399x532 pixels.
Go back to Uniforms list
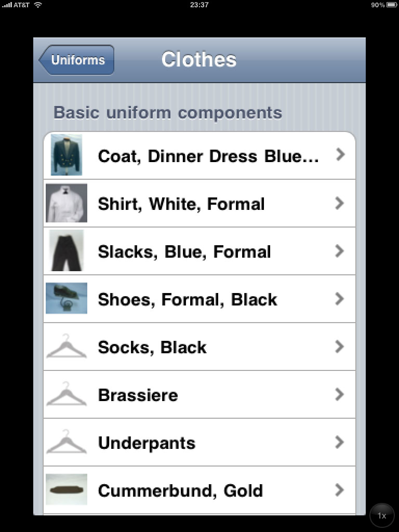click(77, 60)
